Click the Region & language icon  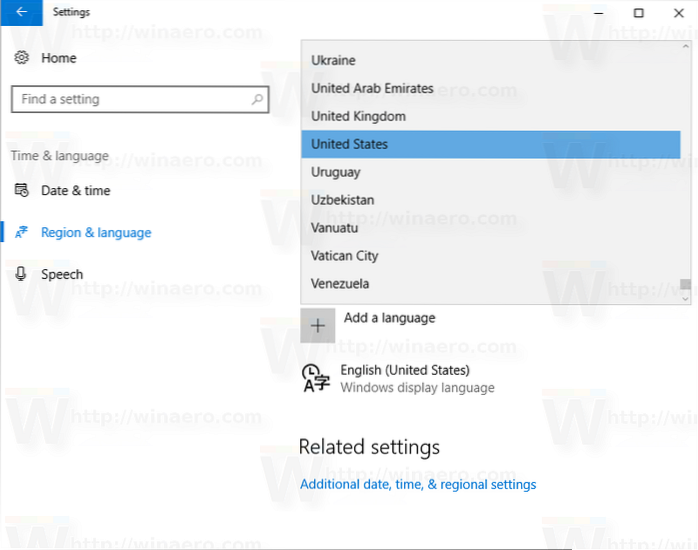pyautogui.click(x=21, y=232)
